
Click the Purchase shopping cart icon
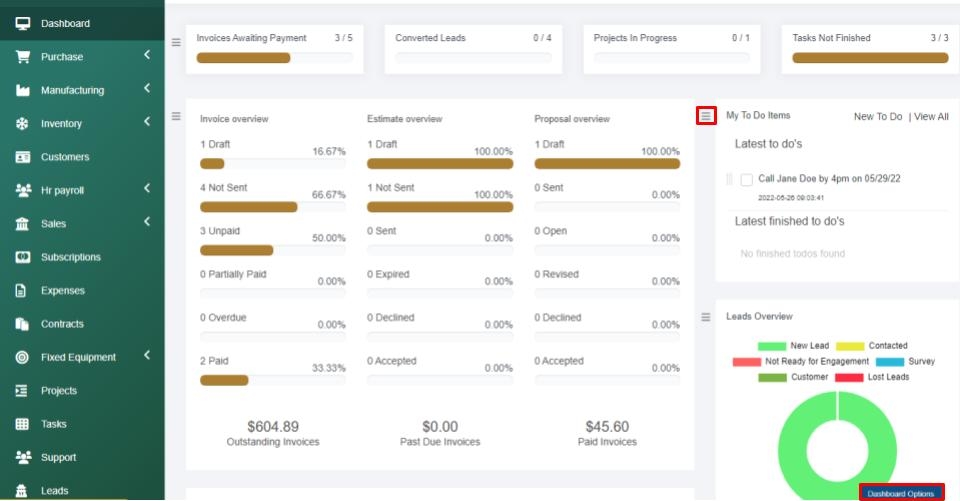pyautogui.click(x=22, y=57)
